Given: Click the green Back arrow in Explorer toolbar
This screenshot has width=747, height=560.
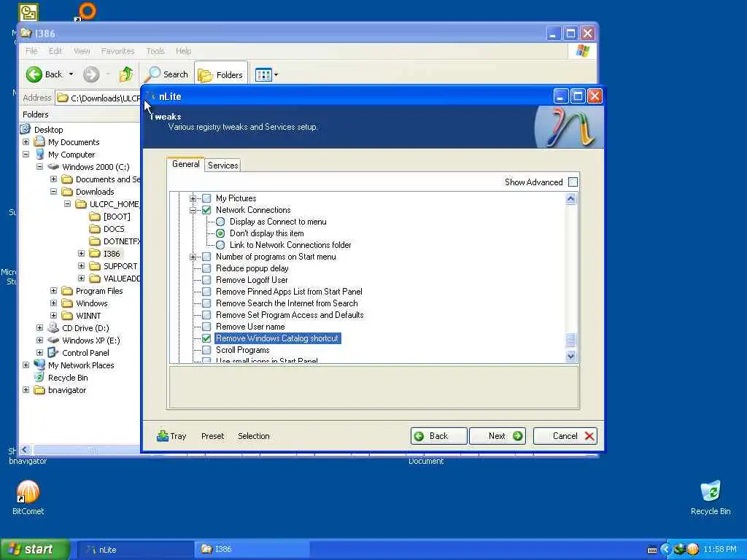Looking at the screenshot, I should [34, 74].
